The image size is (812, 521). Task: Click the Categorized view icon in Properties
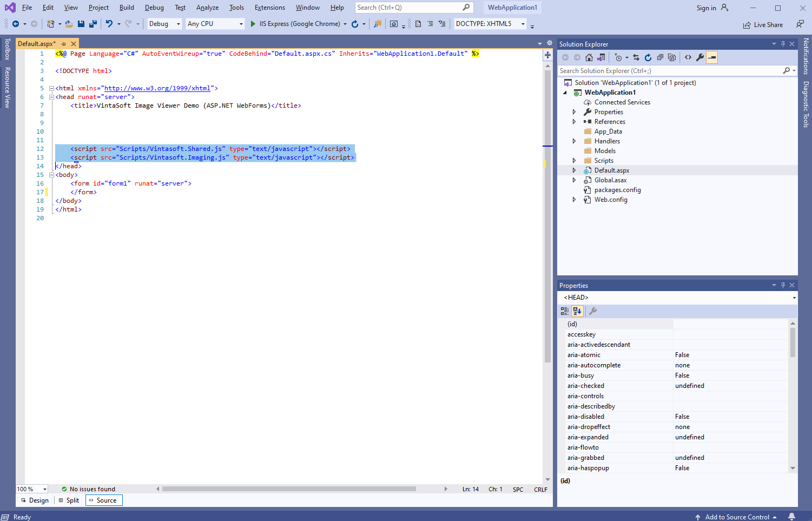point(565,311)
